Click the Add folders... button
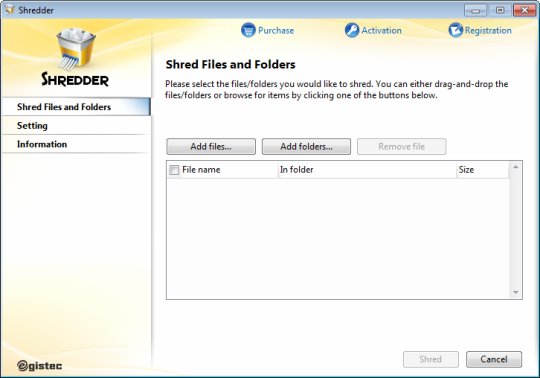Screen dimensions: 540x378 pos(306,147)
